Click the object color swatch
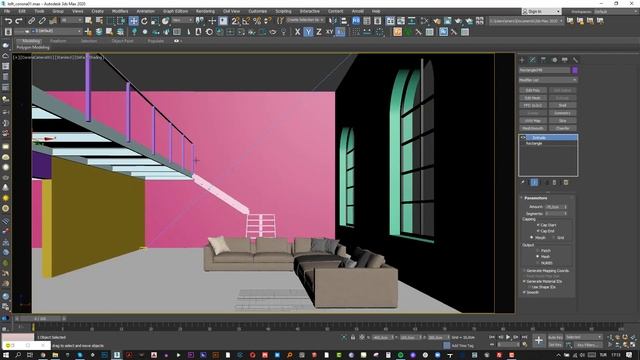640x360 pixels. [x=575, y=70]
